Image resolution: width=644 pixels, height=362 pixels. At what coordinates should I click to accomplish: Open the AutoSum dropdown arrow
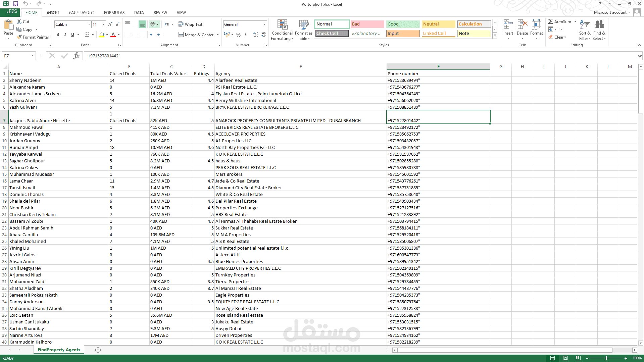pyautogui.click(x=575, y=21)
